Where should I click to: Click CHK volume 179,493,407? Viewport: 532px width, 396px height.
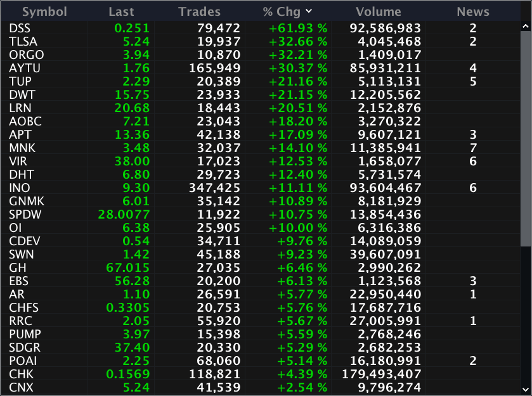(x=381, y=374)
